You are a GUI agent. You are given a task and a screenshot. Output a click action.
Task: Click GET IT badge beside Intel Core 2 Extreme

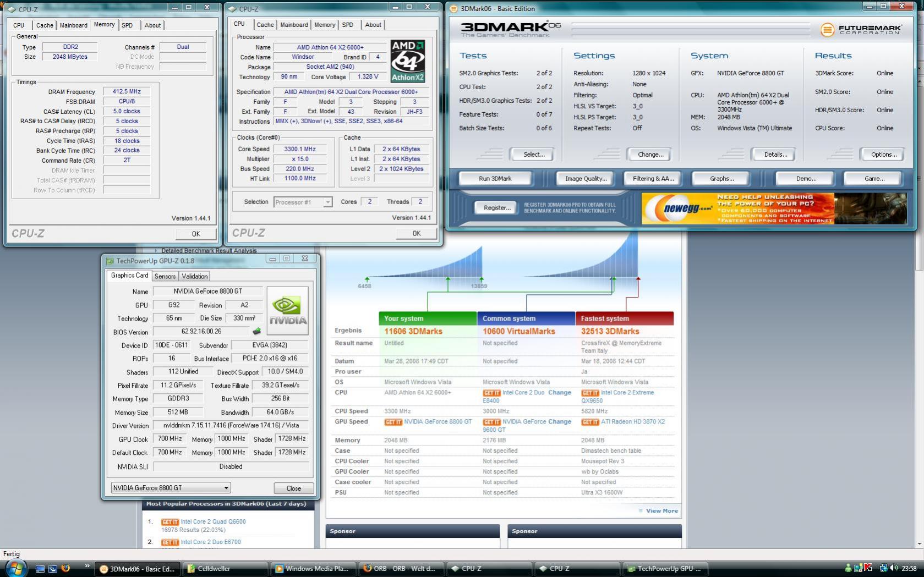[590, 393]
